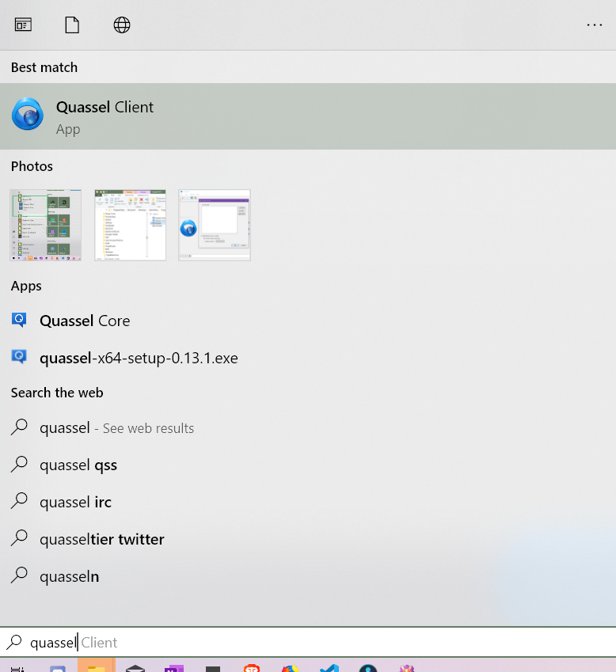The height and width of the screenshot is (672, 616).
Task: Open the three-dot more options menu
Action: [x=594, y=25]
